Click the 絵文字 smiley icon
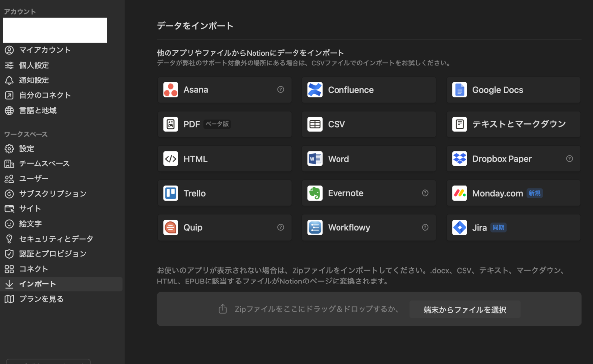This screenshot has width=593, height=364. point(9,224)
